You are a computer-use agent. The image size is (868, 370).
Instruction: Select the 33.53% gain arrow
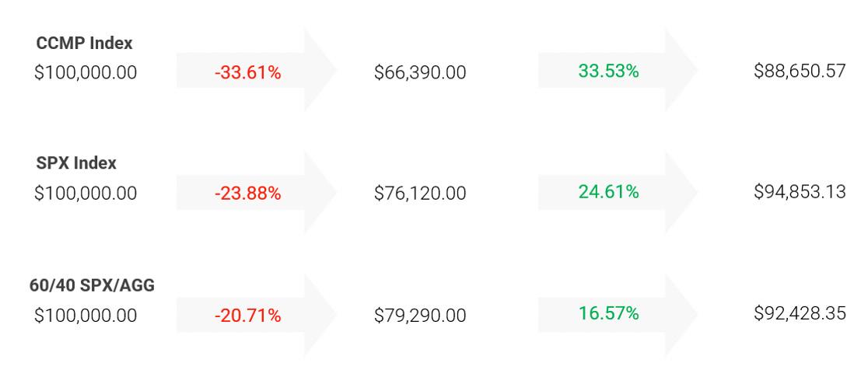click(618, 70)
